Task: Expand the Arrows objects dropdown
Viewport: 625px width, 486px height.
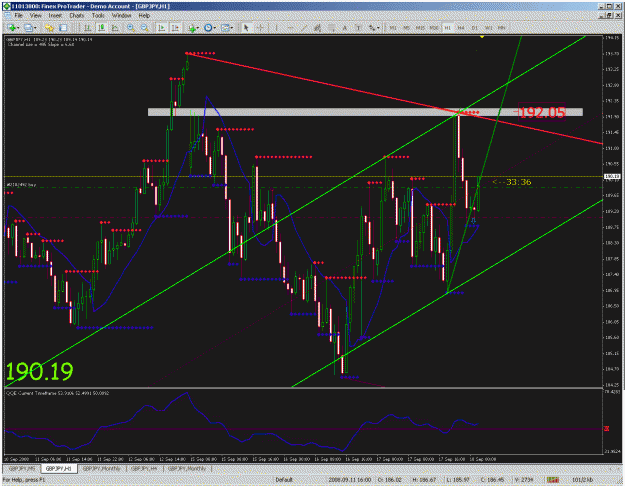Action: [378, 28]
